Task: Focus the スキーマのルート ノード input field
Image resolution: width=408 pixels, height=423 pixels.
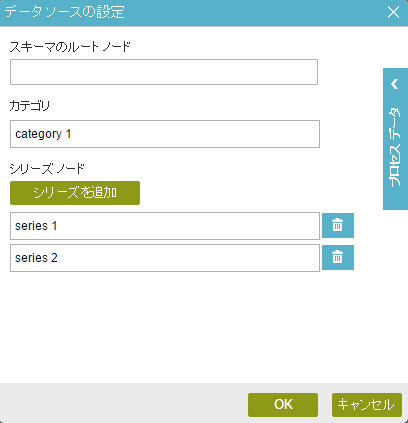Action: pos(164,72)
